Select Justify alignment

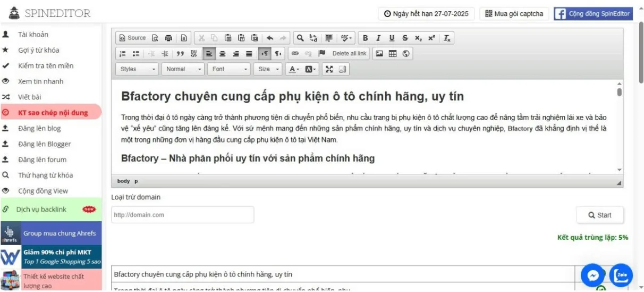pyautogui.click(x=249, y=53)
